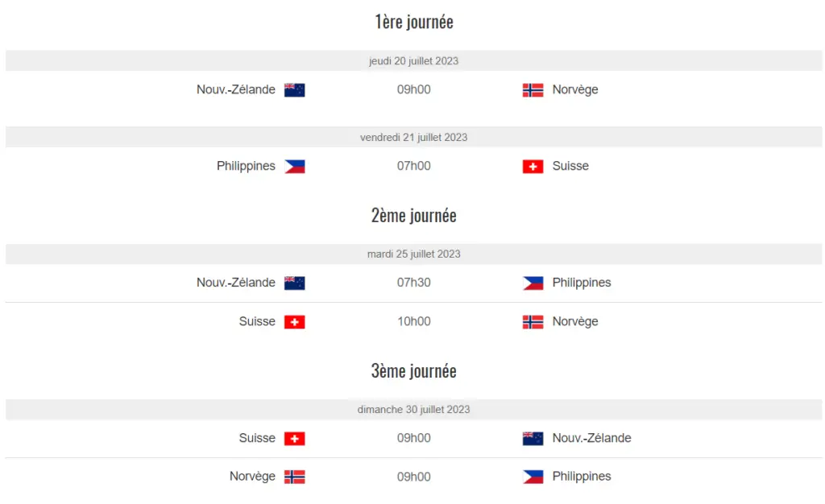Open Philippines team name in last match
Viewport: 825px width, 504px height.
[x=582, y=476]
